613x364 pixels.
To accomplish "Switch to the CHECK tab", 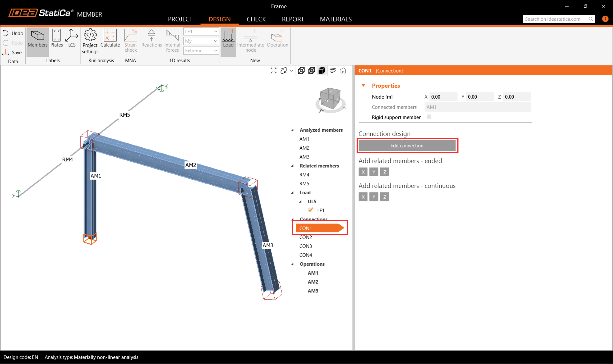I will click(256, 19).
